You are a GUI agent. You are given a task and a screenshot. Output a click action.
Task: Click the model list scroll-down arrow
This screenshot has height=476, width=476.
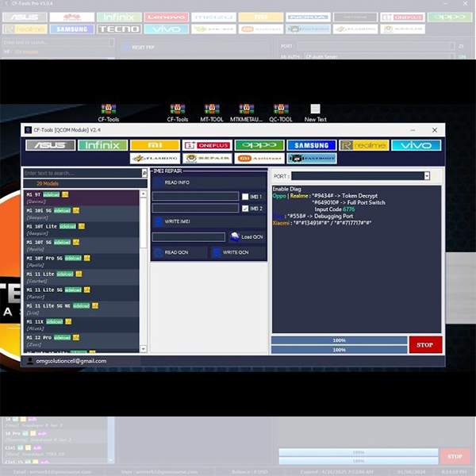(x=144, y=349)
